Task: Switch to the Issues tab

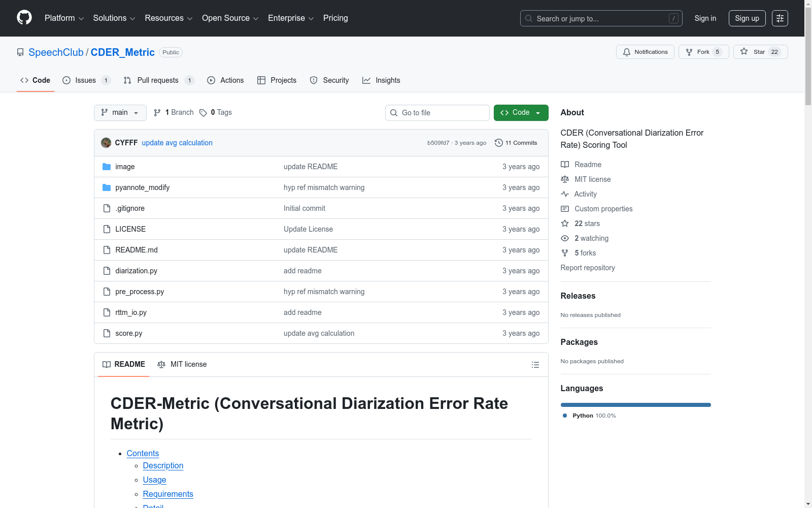Action: [x=85, y=80]
